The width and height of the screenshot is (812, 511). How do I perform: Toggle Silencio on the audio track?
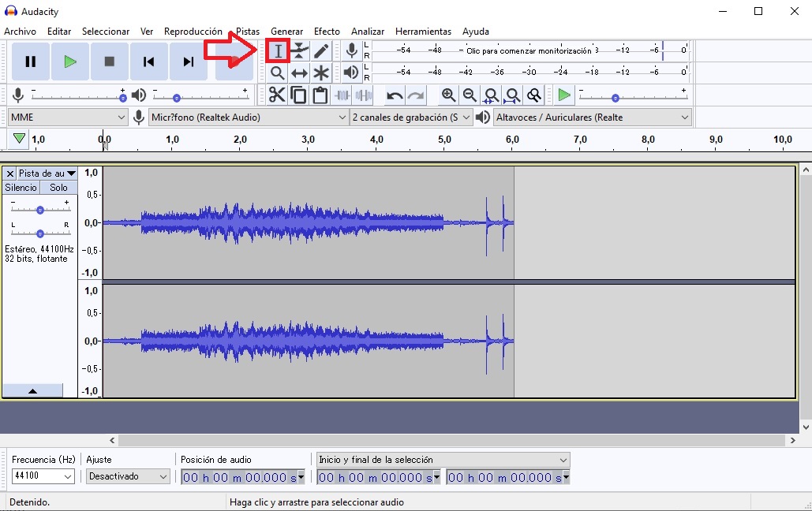coord(20,188)
